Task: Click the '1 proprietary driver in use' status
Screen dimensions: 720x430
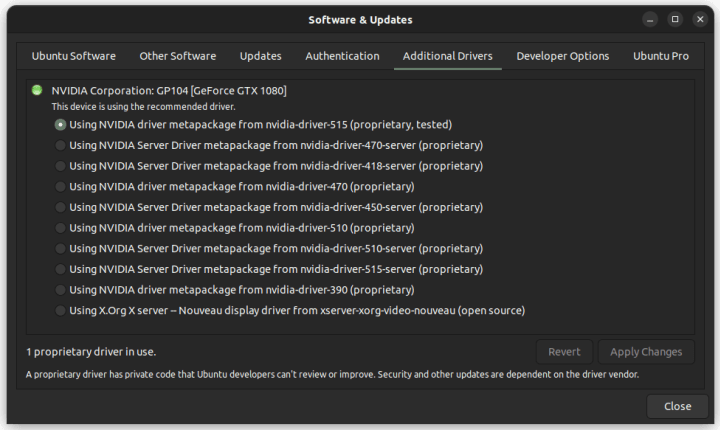Action: tap(91, 352)
